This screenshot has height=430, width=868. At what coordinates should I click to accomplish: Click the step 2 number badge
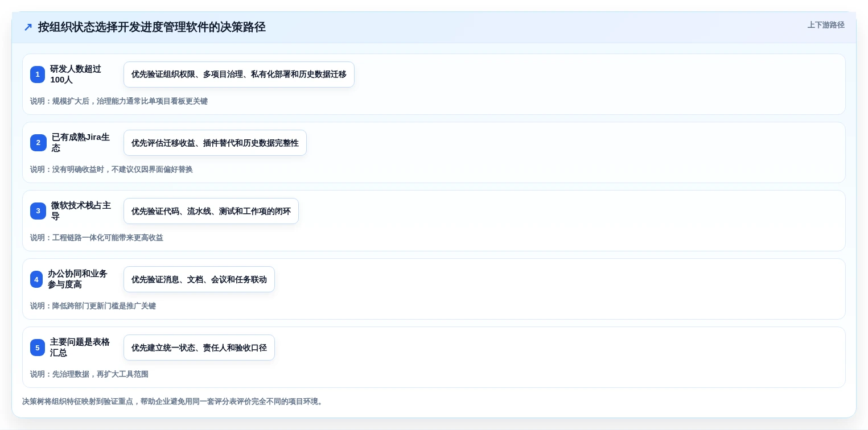[38, 143]
